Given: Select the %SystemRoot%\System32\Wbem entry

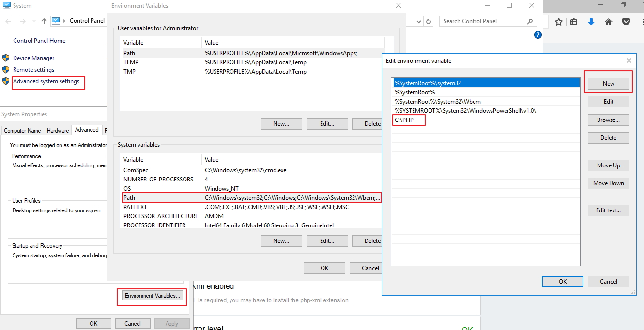Looking at the screenshot, I should pyautogui.click(x=486, y=102).
